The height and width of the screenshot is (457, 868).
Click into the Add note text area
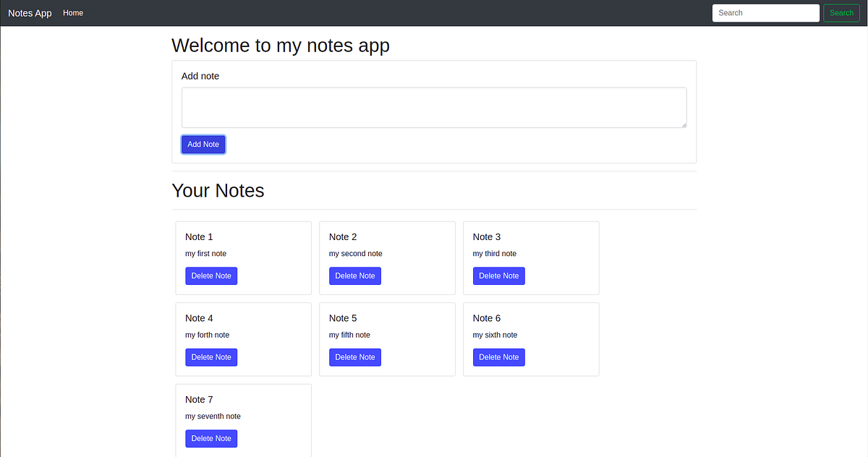pos(434,107)
